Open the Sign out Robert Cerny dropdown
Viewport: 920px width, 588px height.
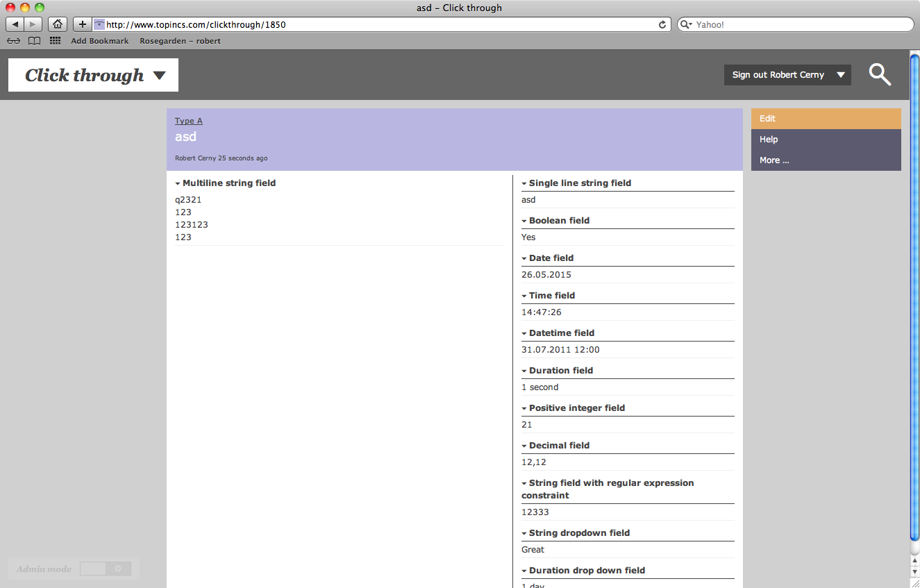point(787,75)
